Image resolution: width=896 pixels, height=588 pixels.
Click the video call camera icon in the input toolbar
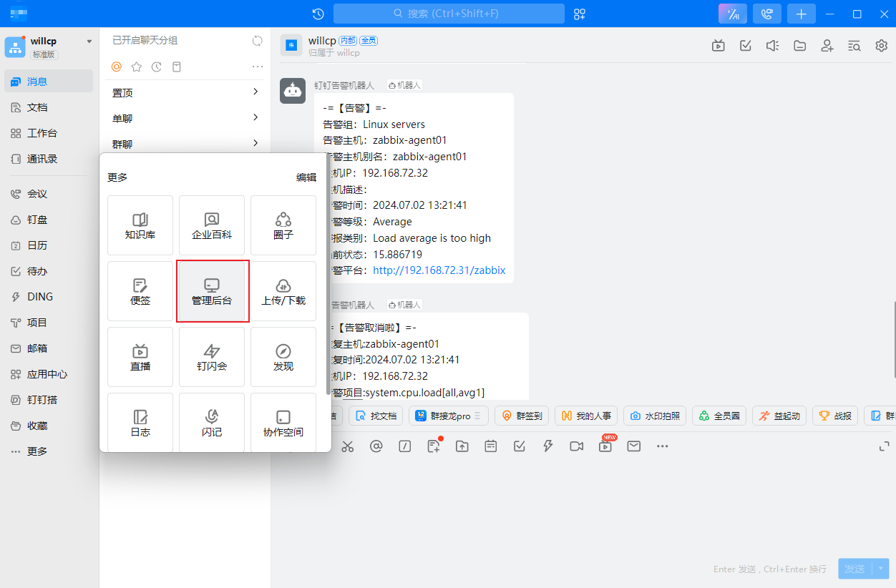(577, 446)
